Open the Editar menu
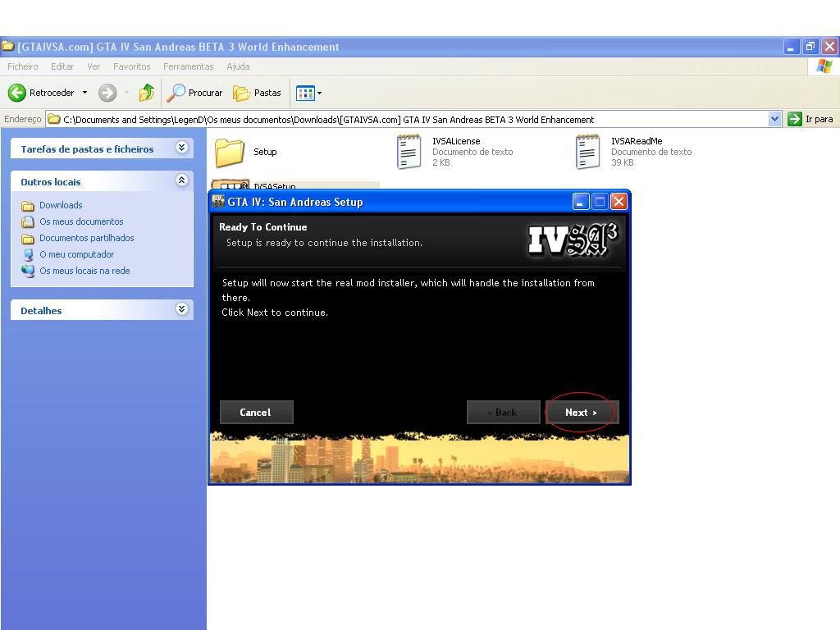The height and width of the screenshot is (630, 840). [62, 66]
